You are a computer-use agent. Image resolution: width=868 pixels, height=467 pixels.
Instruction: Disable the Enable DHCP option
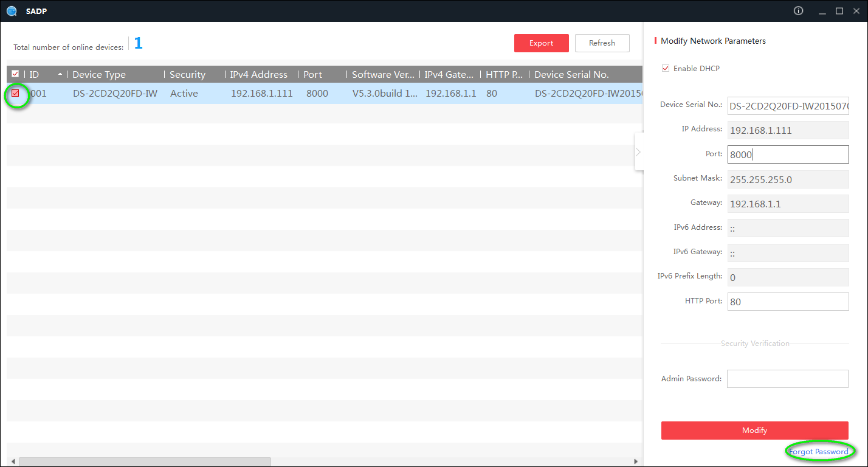point(666,68)
